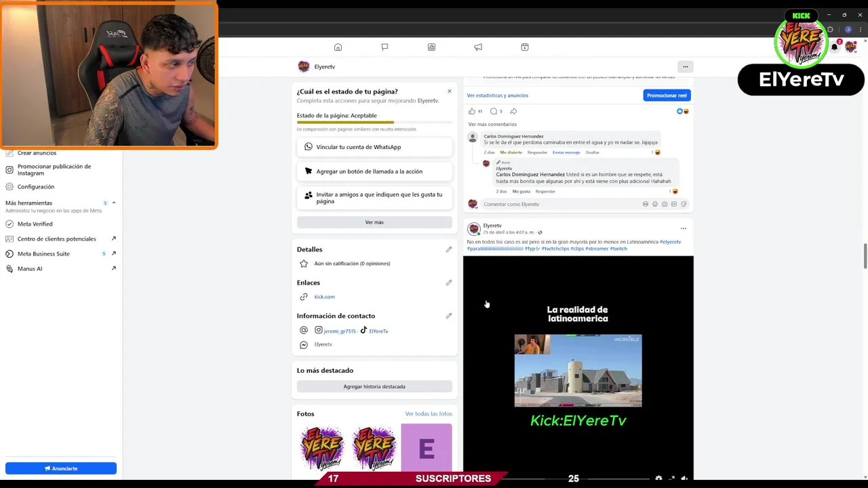
Task: Attach a photo via camera icon in comment box
Action: point(664,204)
